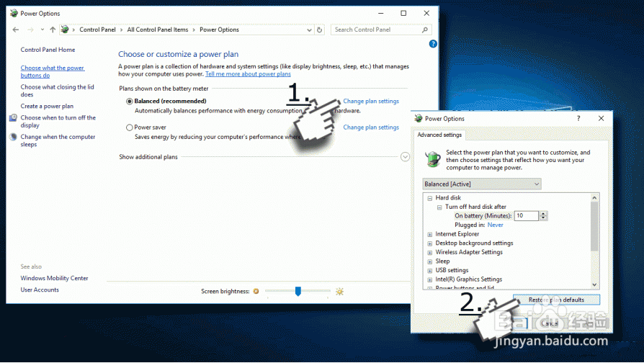Click the question mark help button in dialog
Image resolution: width=644 pixels, height=363 pixels.
(x=578, y=118)
